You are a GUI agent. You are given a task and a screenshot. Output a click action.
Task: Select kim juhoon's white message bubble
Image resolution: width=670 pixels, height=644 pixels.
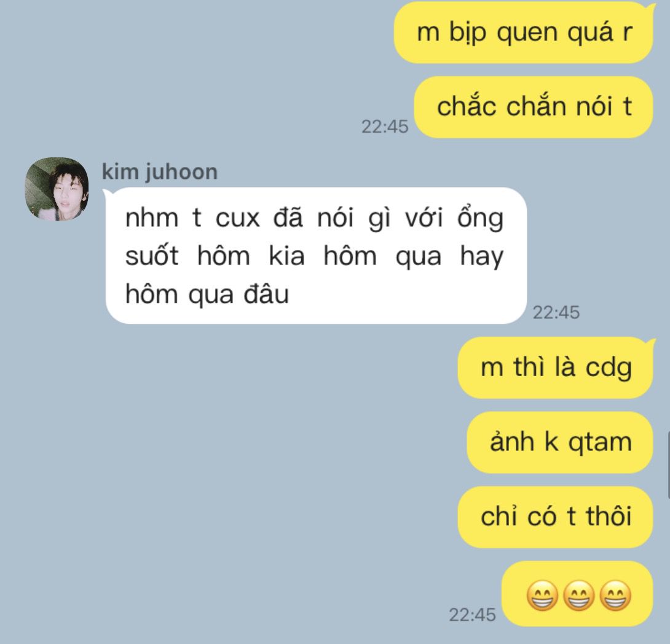(316, 256)
